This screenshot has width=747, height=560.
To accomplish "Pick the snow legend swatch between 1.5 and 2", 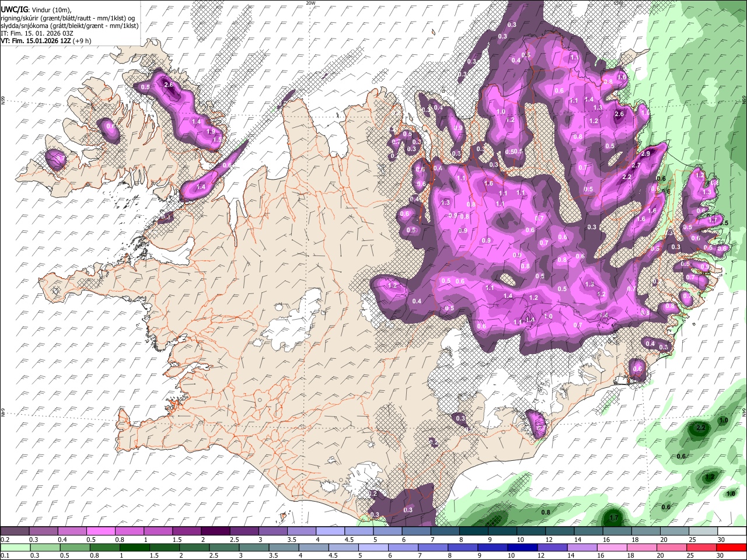I will click(x=186, y=531).
